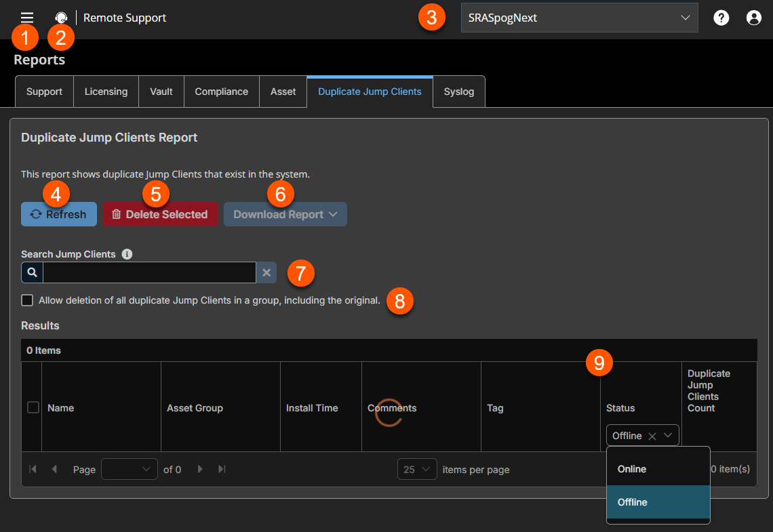Go to previous page of results
Image resolution: width=773 pixels, height=532 pixels.
pos(54,469)
